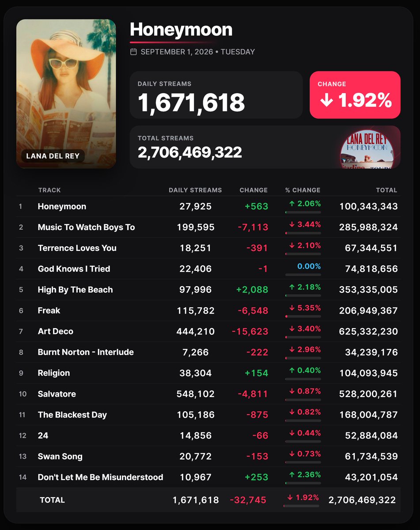The image size is (420, 530).
Task: Click the Lana Del Rey album cover
Action: [x=66, y=94]
